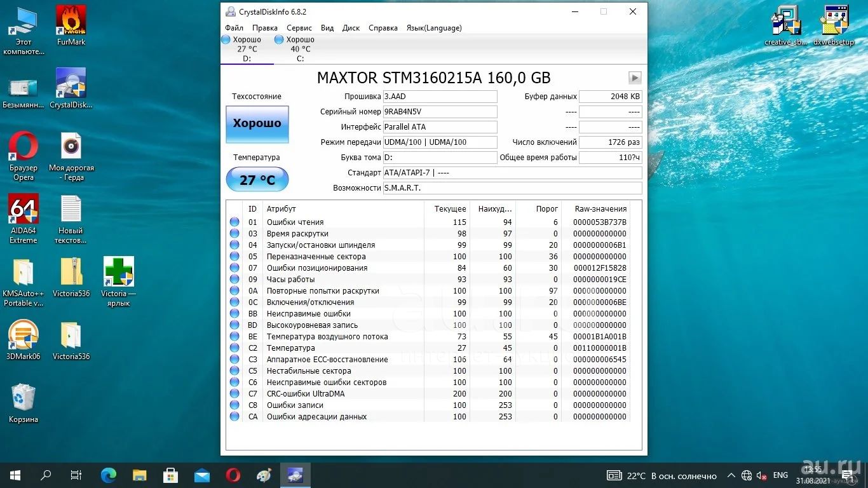Open Microsoft Edge from taskbar
Viewport: 868px width, 488px height.
coord(109,475)
